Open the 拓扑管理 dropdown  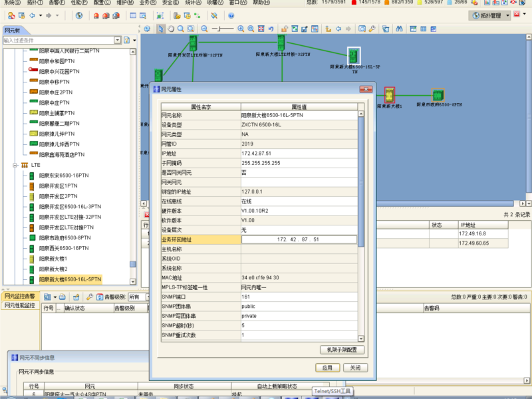pos(509,15)
